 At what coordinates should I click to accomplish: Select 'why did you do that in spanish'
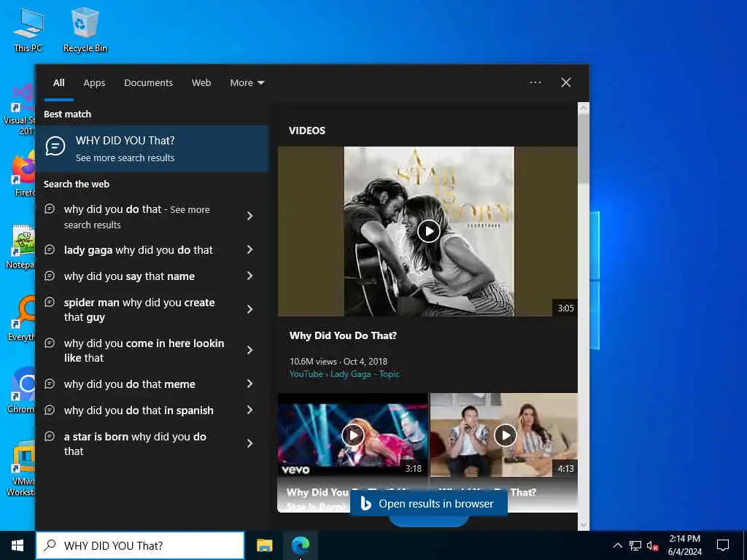pyautogui.click(x=139, y=411)
